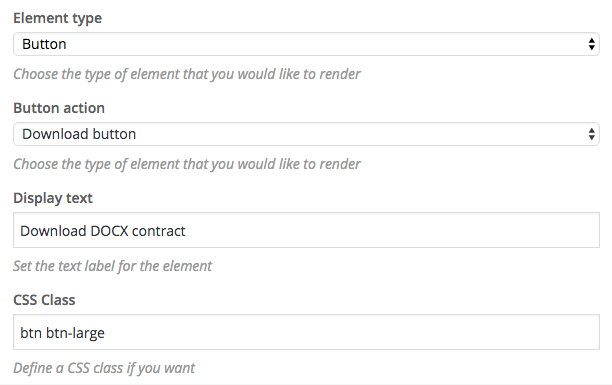Image resolution: width=612 pixels, height=385 pixels.
Task: Open the Button action dropdown
Action: point(306,134)
